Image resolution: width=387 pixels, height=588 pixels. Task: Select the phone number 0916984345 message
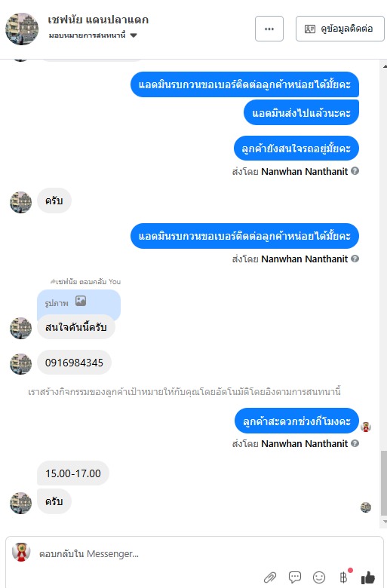click(x=75, y=363)
